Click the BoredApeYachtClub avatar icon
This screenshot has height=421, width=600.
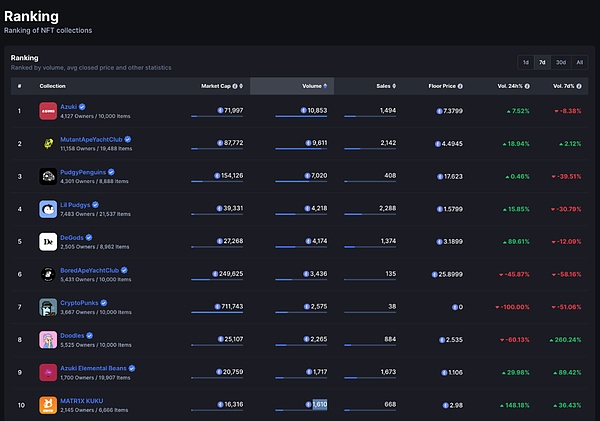pyautogui.click(x=47, y=274)
